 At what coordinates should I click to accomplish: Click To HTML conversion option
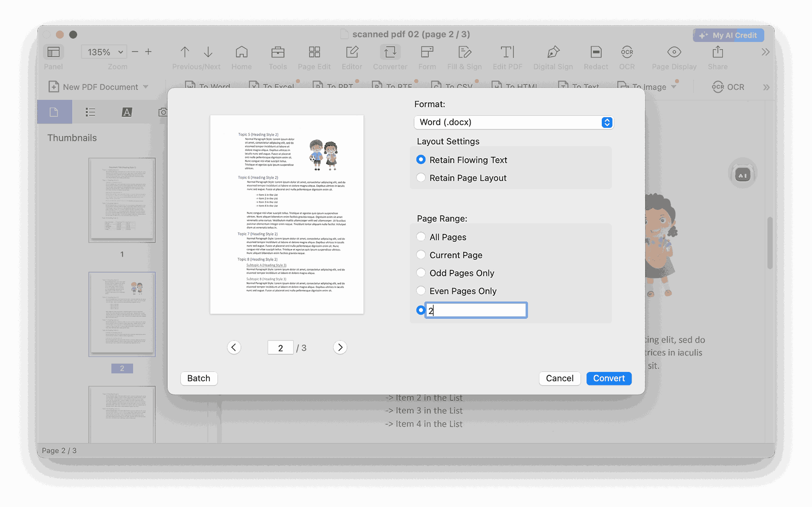[514, 86]
